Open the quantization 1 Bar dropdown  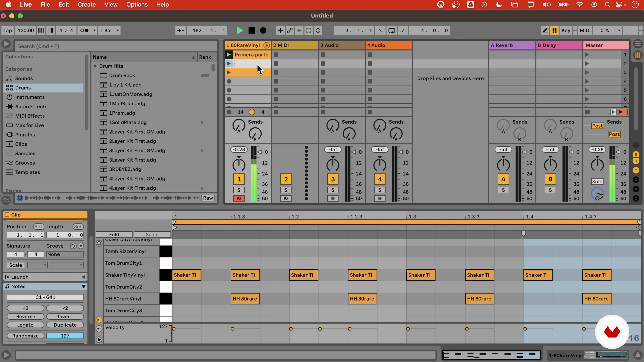(x=110, y=31)
